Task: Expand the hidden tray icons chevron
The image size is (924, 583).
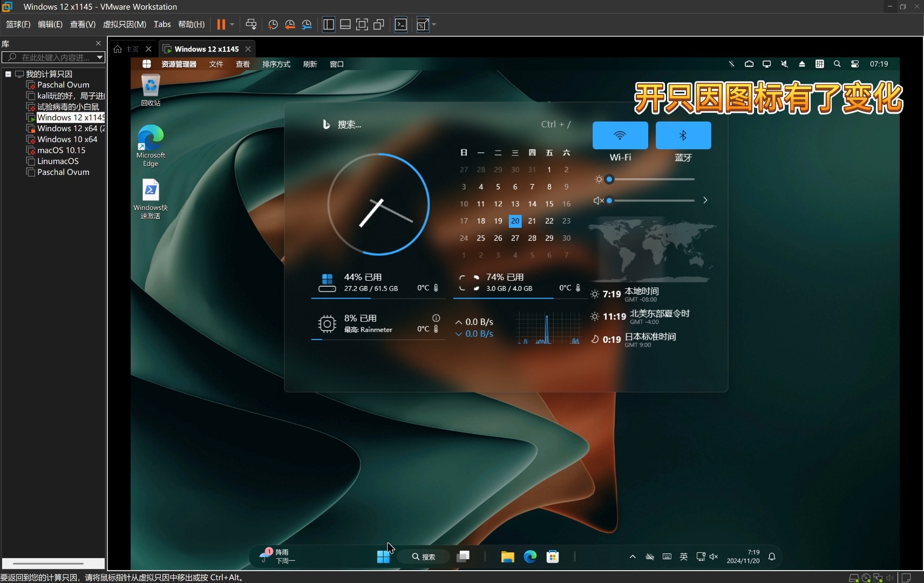Action: 633,557
